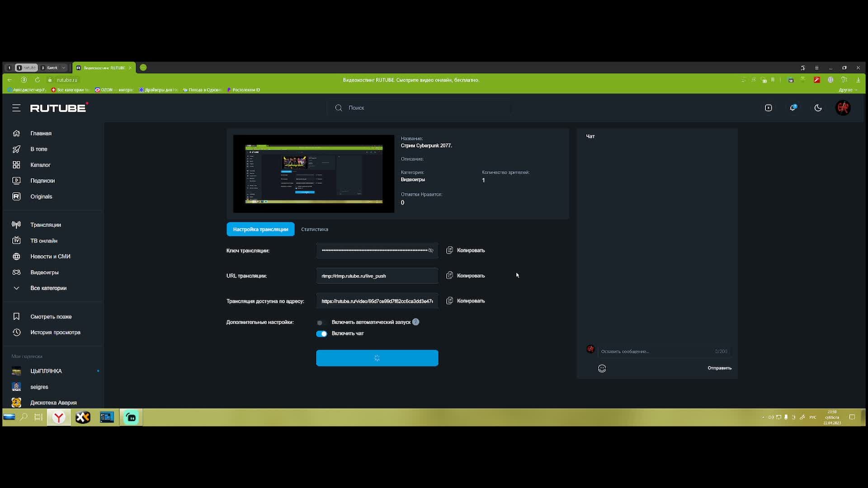Click the RUTUBE logo
The width and height of the screenshot is (868, 488).
[59, 108]
